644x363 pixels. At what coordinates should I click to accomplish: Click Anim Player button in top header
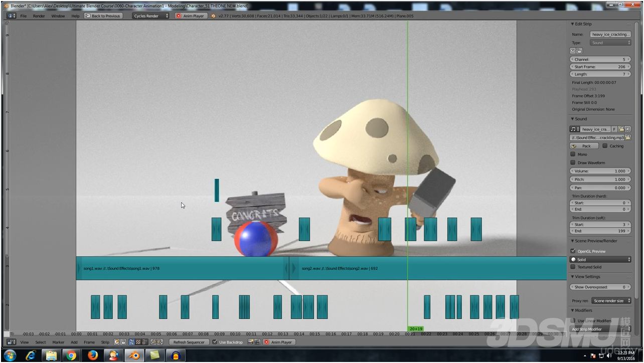click(190, 16)
